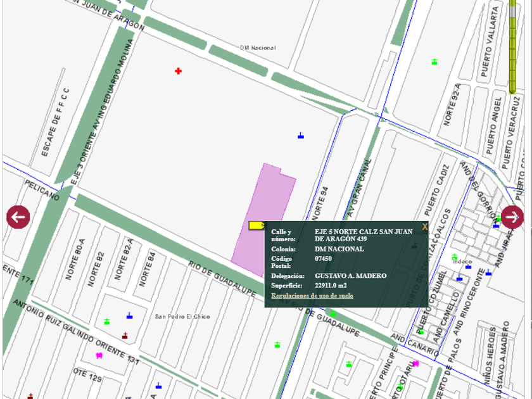532x399 pixels.
Task: Click the Norte 94 street label
Action: pyautogui.click(x=320, y=203)
